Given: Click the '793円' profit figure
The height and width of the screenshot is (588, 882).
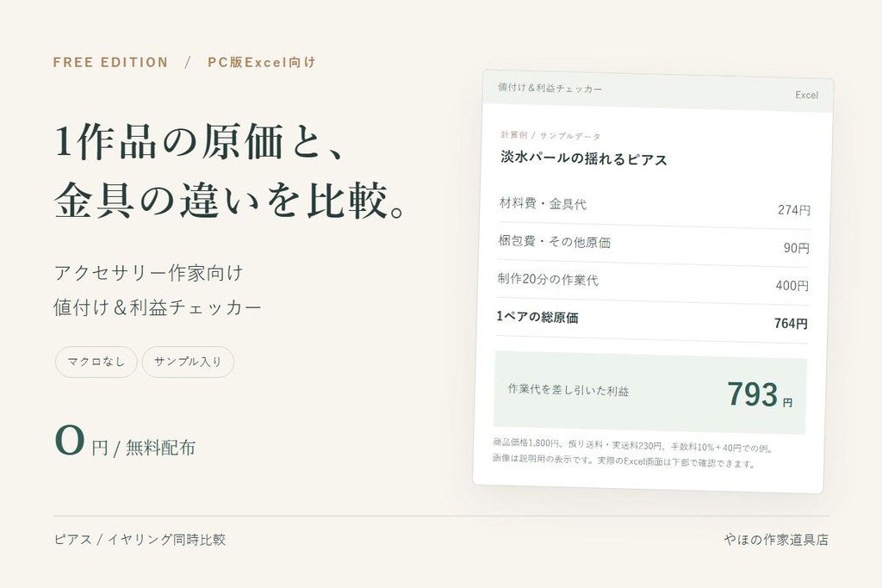Looking at the screenshot, I should (x=760, y=394).
